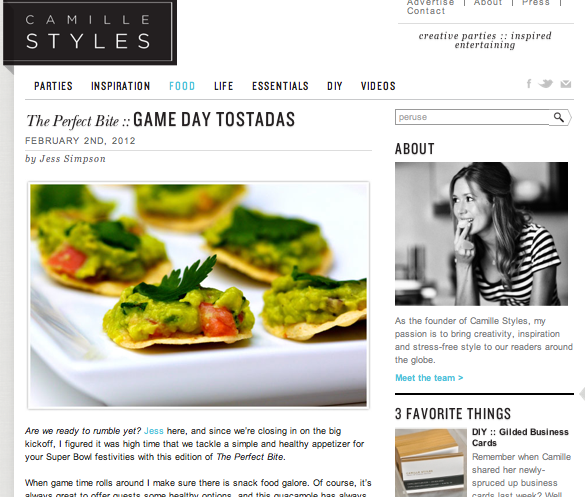Select the Food menu item
The width and height of the screenshot is (585, 497).
182,86
